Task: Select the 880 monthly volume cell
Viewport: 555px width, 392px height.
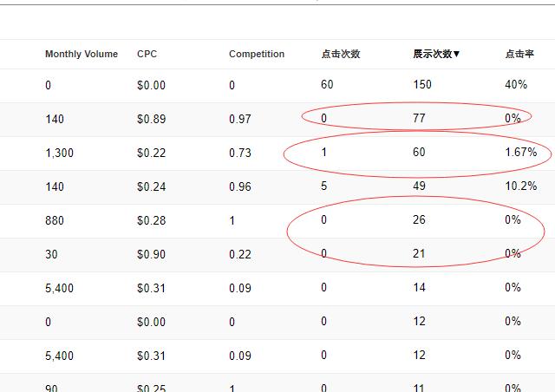Action: [x=55, y=220]
